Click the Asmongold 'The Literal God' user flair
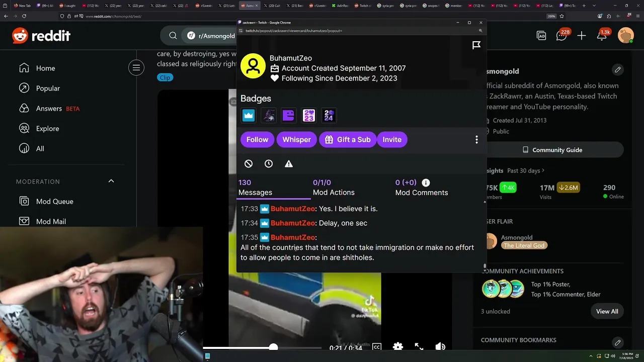Viewport: 644px width, 362px height. click(524, 245)
